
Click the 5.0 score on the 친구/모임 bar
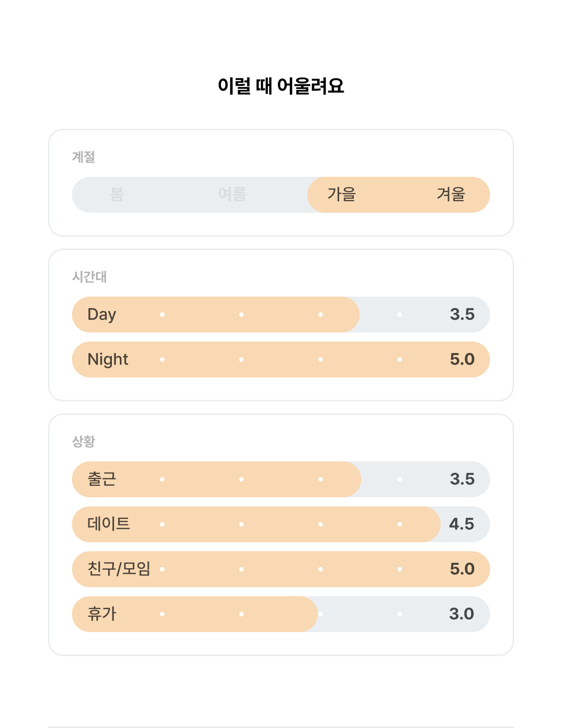click(462, 569)
